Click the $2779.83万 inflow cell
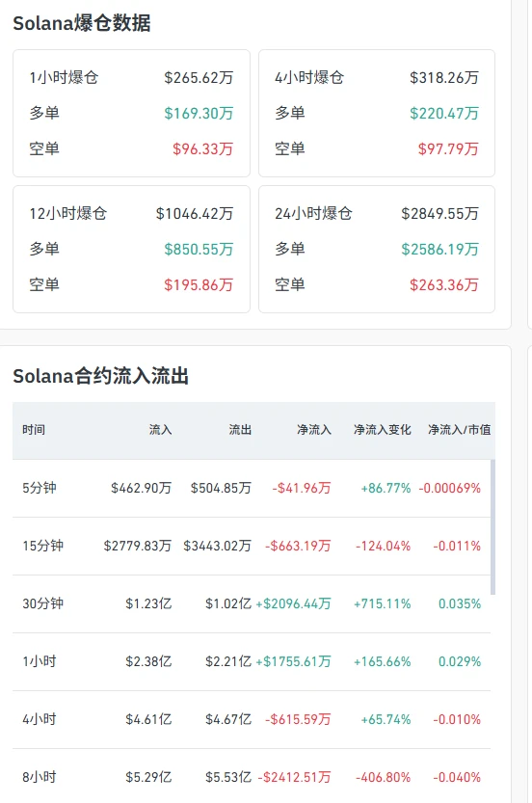 (138, 546)
